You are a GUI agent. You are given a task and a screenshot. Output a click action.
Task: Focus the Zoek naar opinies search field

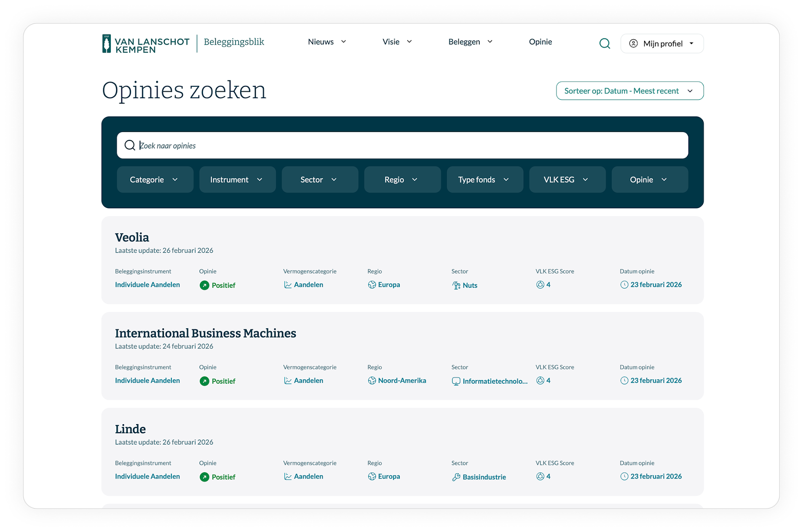[402, 146]
